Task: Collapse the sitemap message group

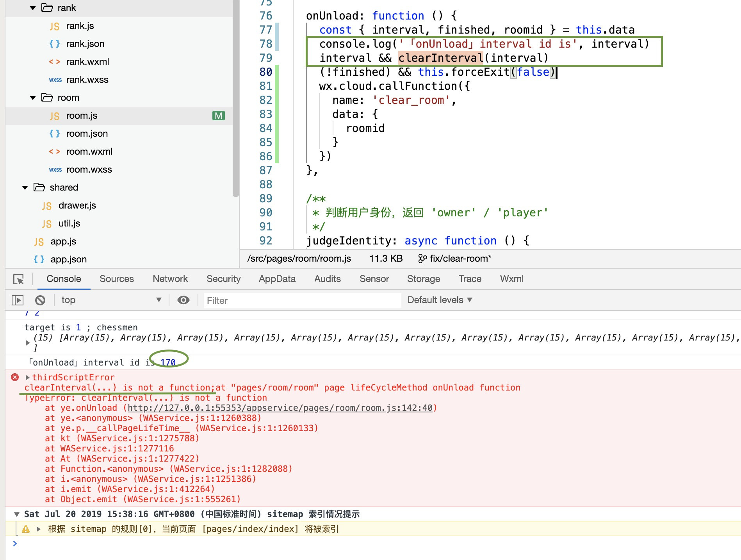Action: coord(17,514)
